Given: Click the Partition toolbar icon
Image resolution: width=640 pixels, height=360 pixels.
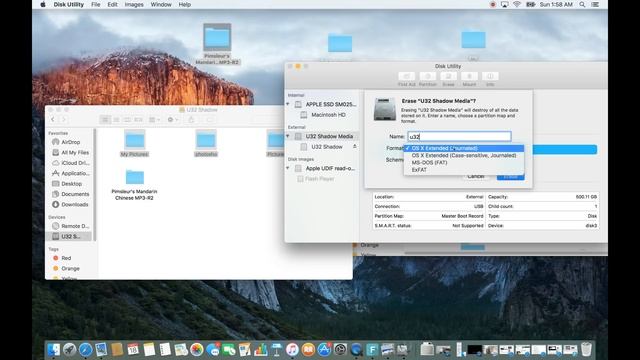Looking at the screenshot, I should pos(427,76).
